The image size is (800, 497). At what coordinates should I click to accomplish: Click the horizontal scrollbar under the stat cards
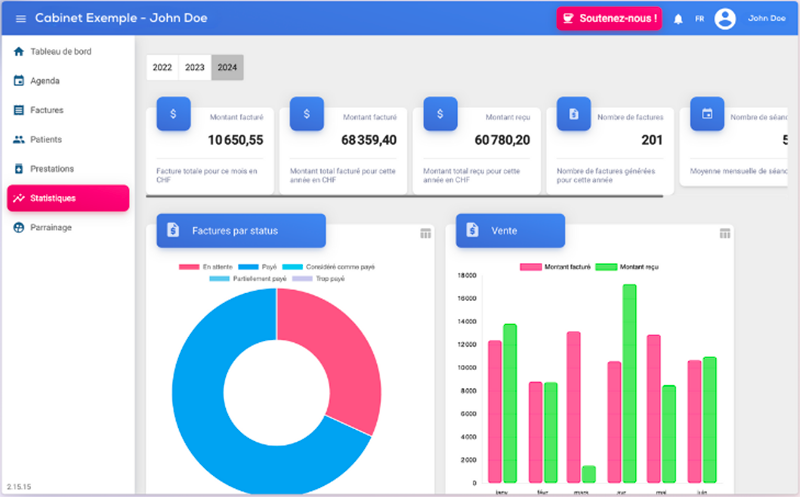(x=400, y=197)
